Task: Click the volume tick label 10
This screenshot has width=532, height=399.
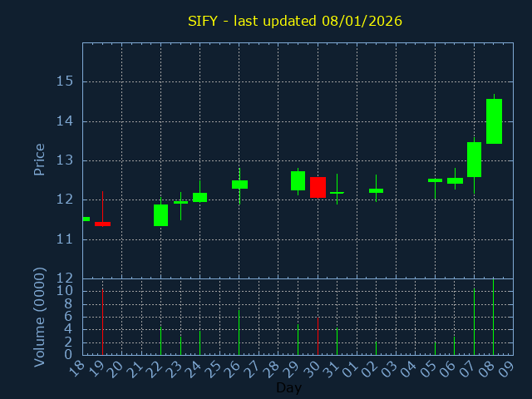Action: (65, 291)
